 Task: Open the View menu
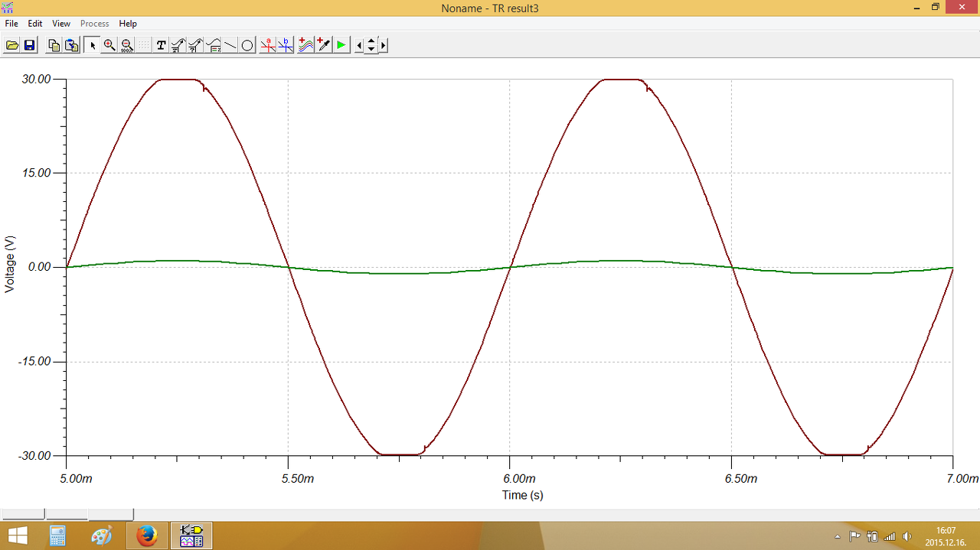61,24
